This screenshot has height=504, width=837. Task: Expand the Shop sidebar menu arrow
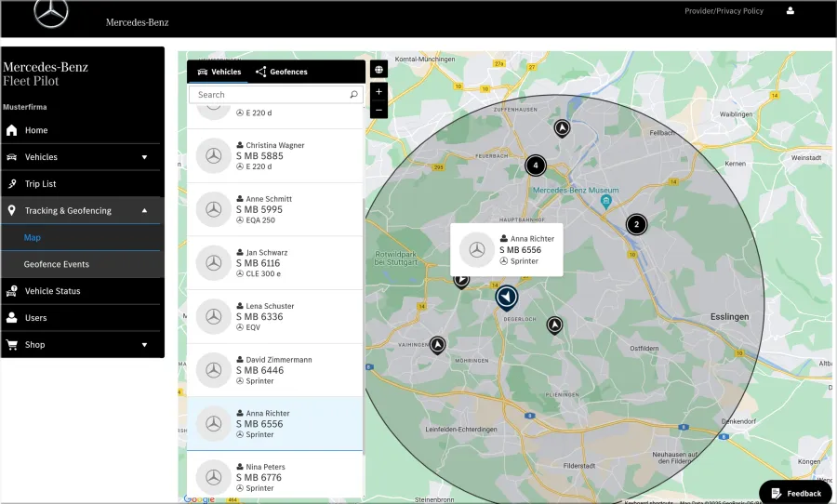pyautogui.click(x=144, y=345)
